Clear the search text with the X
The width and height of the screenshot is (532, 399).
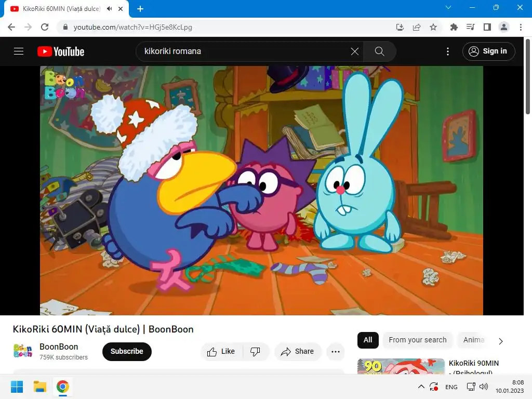click(354, 51)
